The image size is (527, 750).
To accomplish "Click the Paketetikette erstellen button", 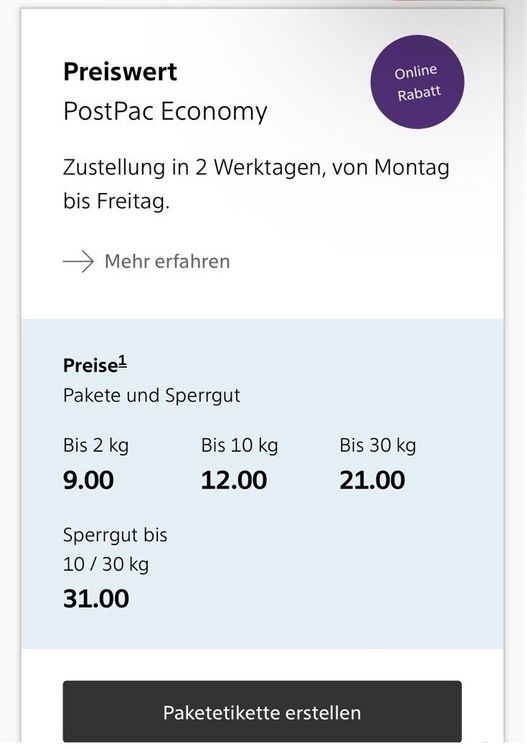I will point(262,712).
